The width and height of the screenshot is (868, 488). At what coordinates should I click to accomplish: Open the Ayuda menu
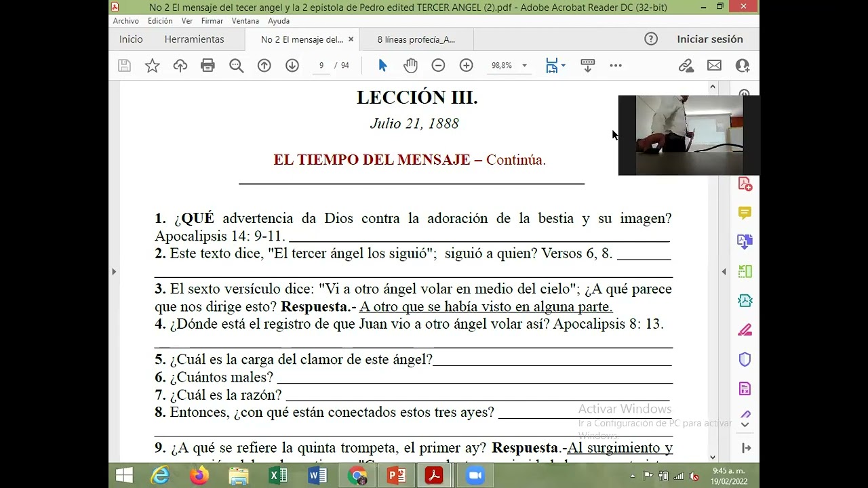point(279,21)
